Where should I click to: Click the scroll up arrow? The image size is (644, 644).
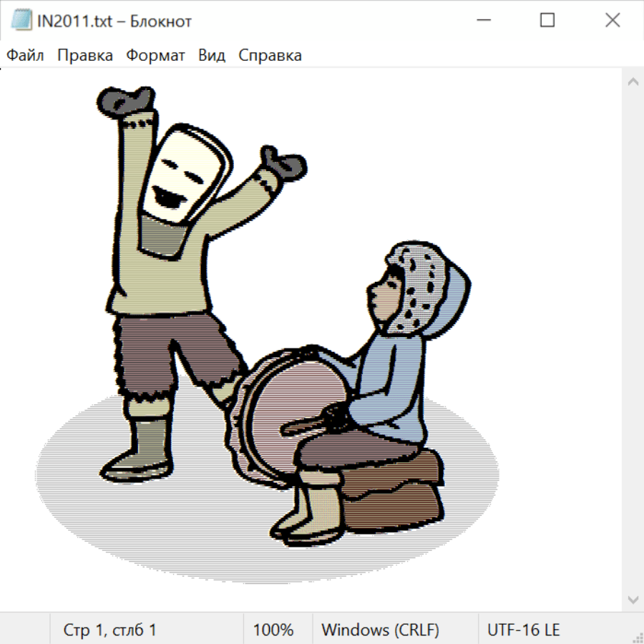tap(633, 82)
